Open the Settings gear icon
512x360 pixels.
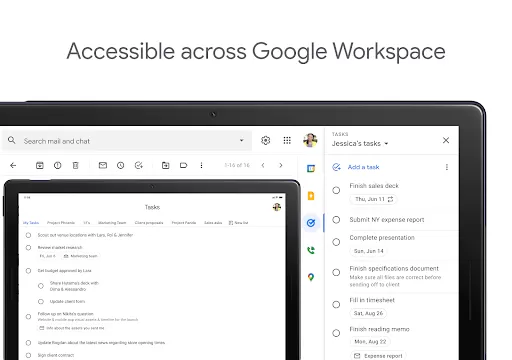pyautogui.click(x=265, y=141)
